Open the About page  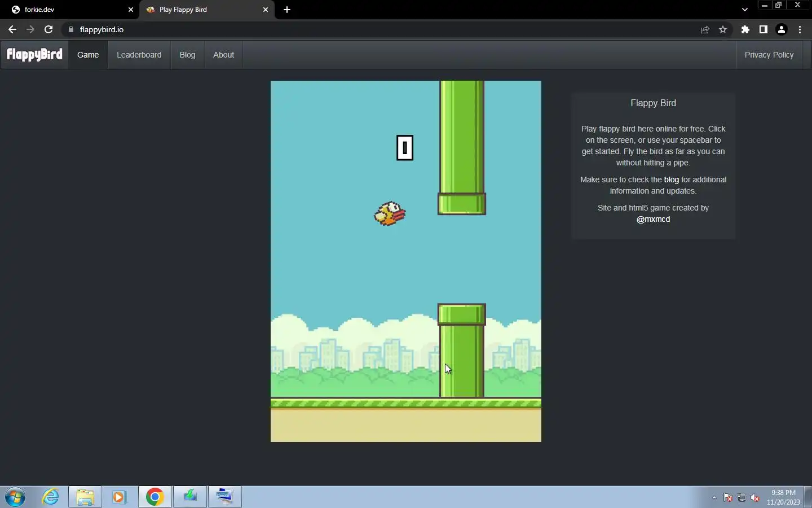pos(223,55)
